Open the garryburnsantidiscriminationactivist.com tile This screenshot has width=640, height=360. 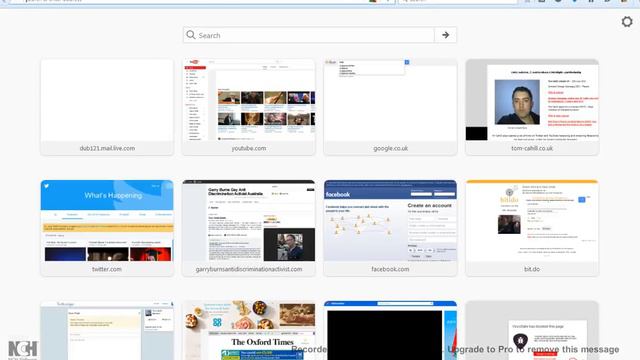click(249, 228)
